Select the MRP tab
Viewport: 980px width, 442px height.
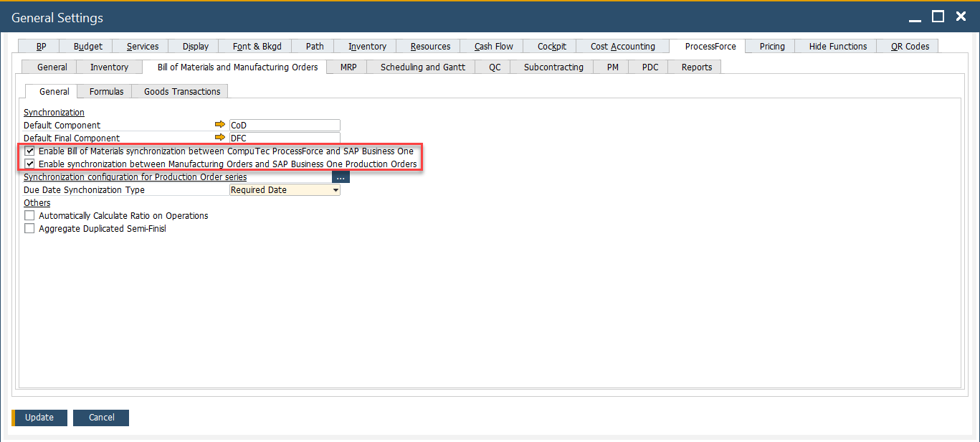(x=348, y=67)
